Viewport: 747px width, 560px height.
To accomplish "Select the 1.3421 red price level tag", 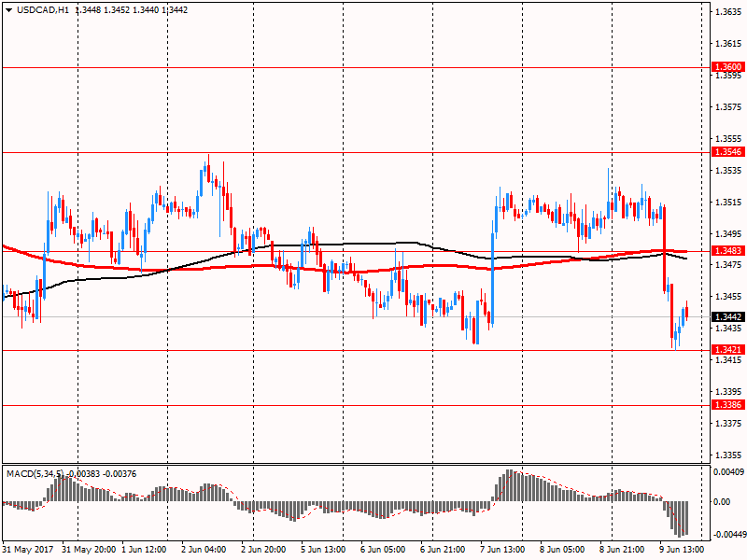I will 728,349.
